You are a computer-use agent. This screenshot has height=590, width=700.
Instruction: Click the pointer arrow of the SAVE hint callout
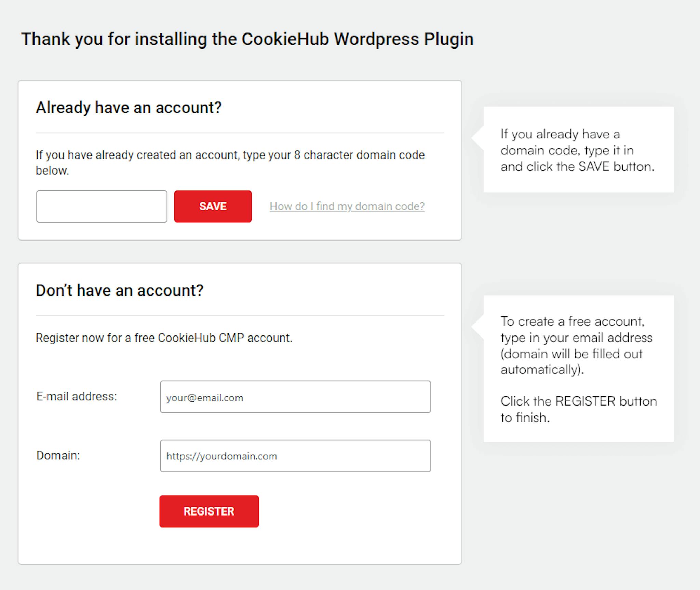[x=477, y=138]
